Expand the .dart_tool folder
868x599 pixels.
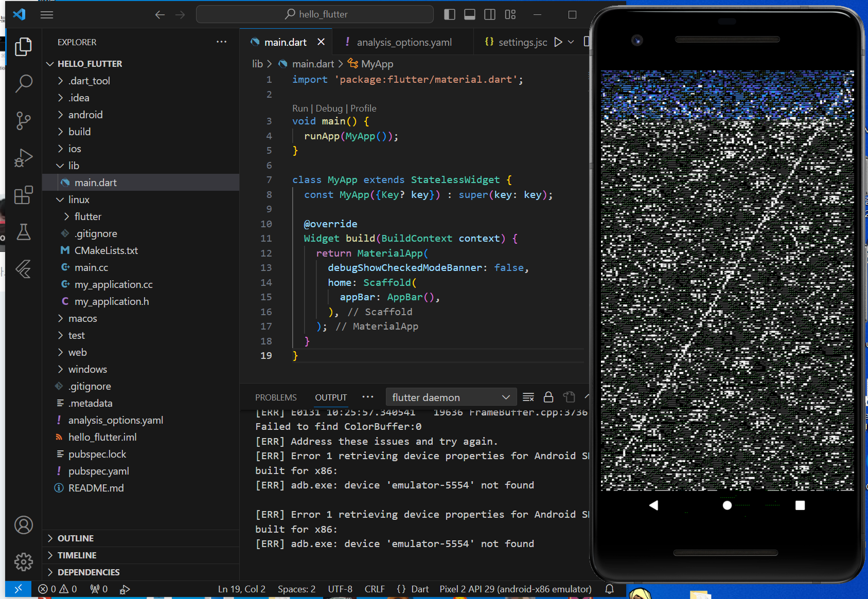pos(140,81)
